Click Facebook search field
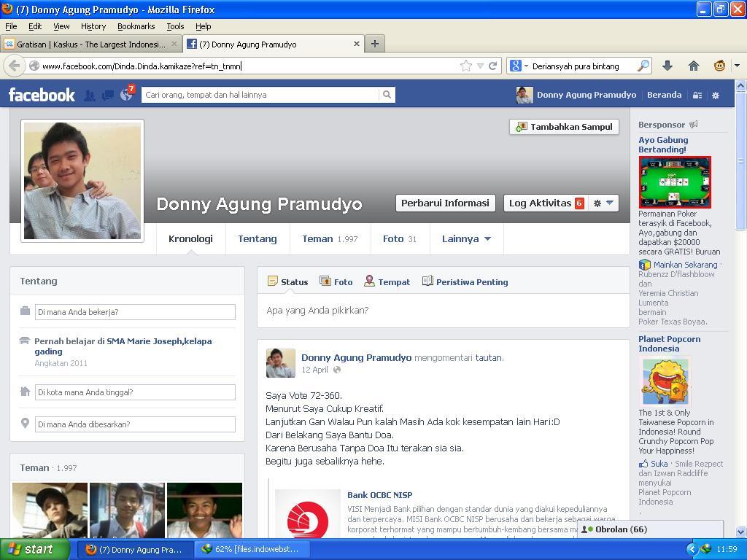 260,95
